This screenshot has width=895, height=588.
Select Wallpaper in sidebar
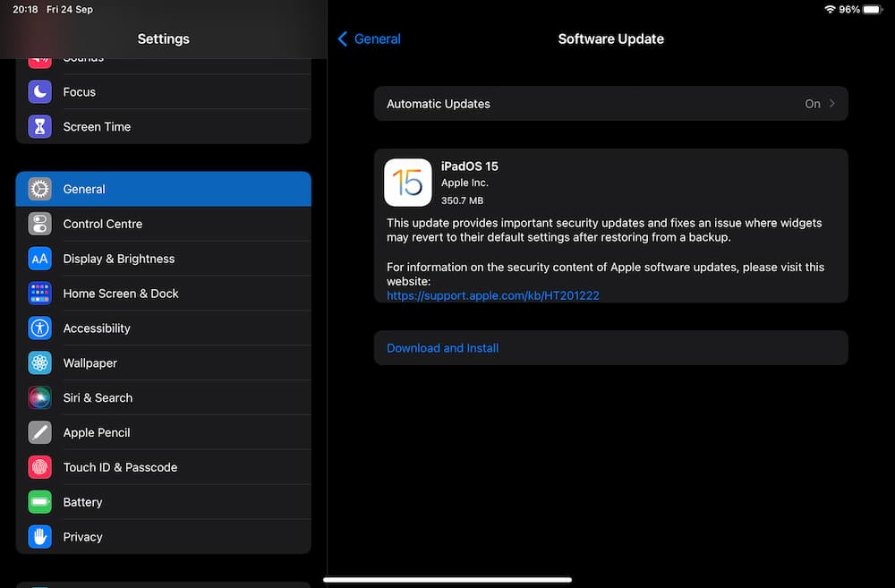(x=163, y=363)
